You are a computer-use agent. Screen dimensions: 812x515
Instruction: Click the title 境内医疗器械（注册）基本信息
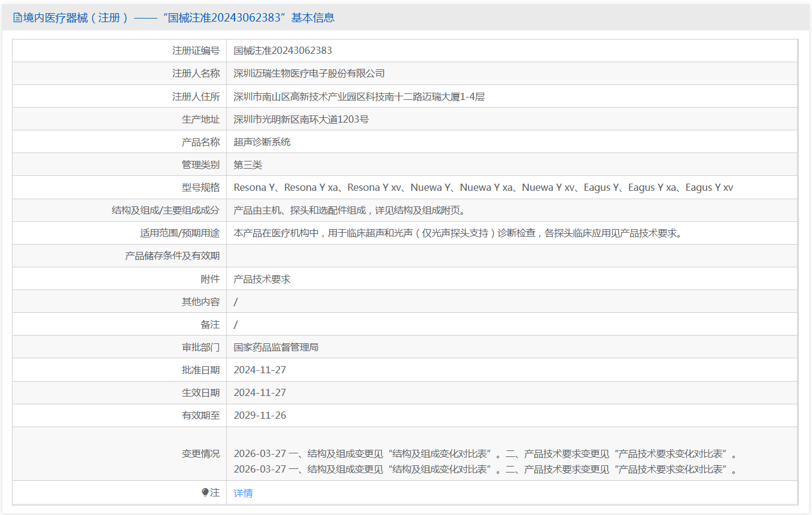[x=178, y=18]
